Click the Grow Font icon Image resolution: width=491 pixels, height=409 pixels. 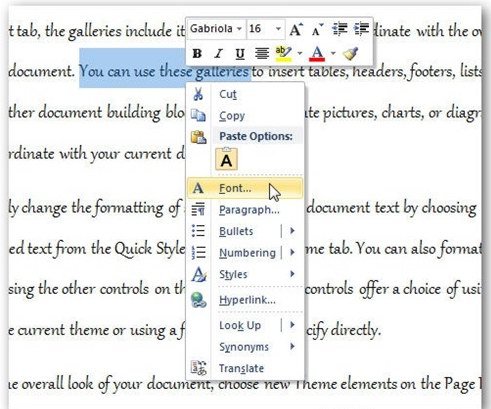coord(296,30)
